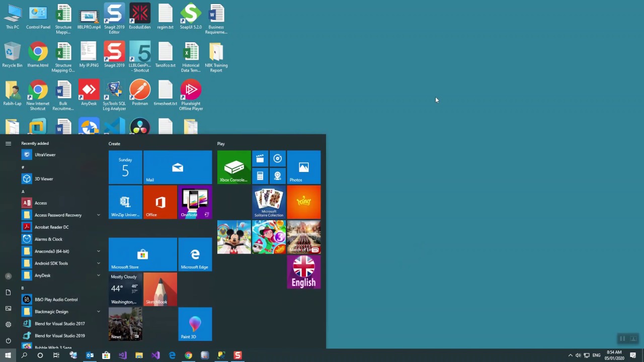This screenshot has width=644, height=362.
Task: Launch the Microsoft Edge tile
Action: (x=195, y=254)
